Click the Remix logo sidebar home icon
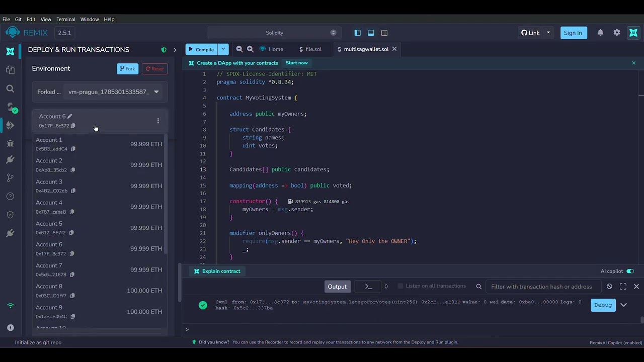The height and width of the screenshot is (362, 644). pos(10,51)
